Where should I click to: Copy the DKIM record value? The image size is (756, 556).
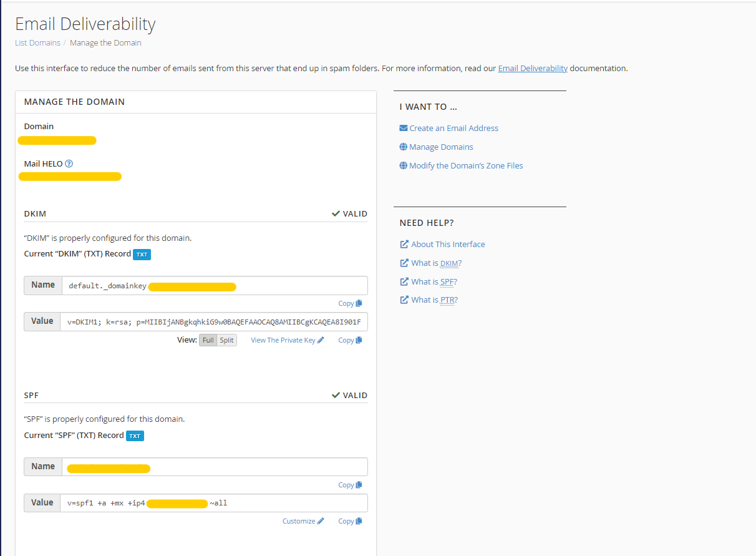(x=349, y=339)
